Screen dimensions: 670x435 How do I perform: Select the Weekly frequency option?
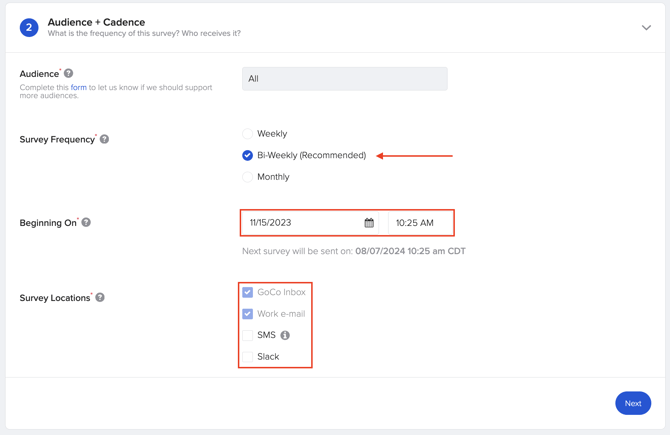pyautogui.click(x=247, y=134)
